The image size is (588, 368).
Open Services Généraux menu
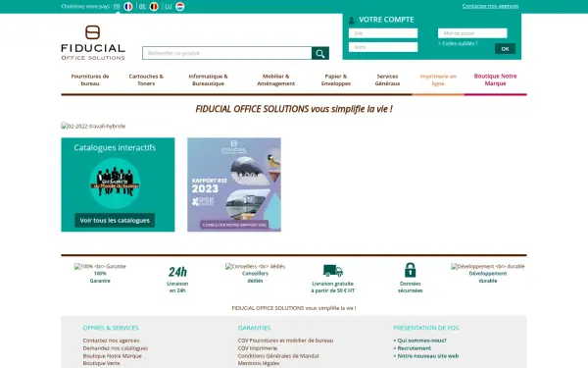tap(387, 80)
